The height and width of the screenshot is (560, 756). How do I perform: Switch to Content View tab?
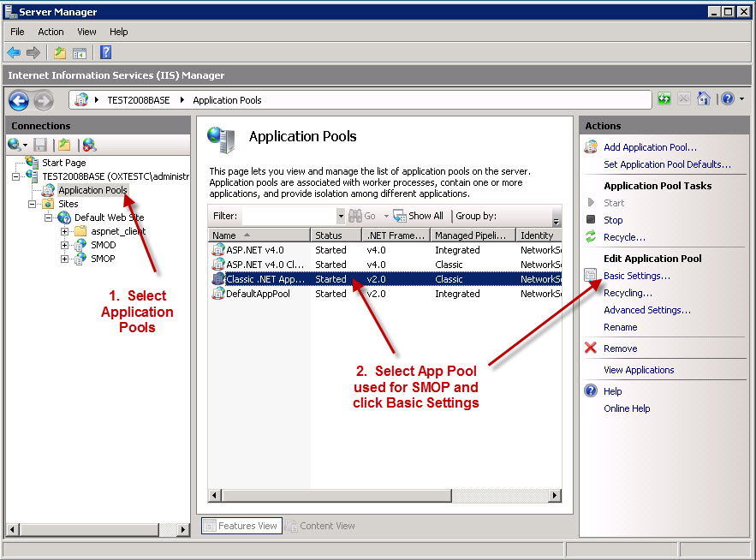(320, 526)
